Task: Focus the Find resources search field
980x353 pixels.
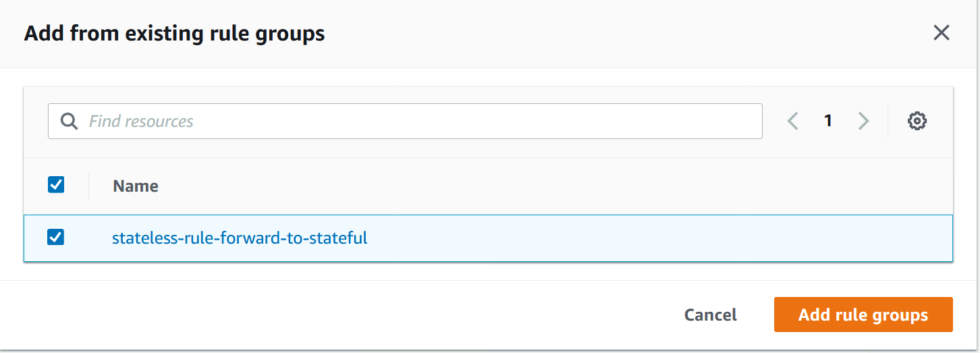Action: [x=405, y=121]
